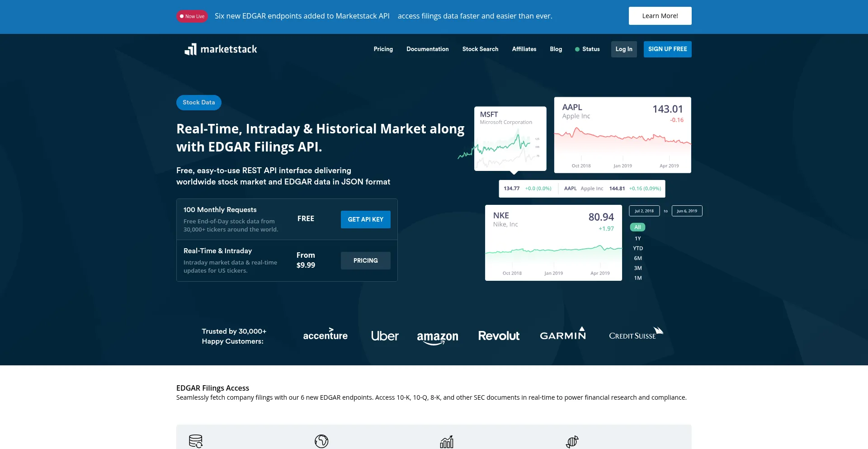The image size is (868, 449).
Task: Click the Accenture logo
Action: pos(325,335)
